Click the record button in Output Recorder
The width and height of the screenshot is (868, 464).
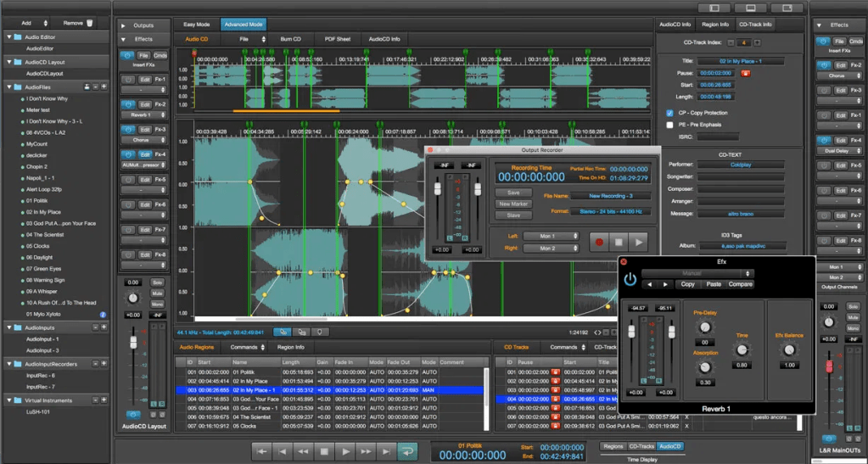599,243
